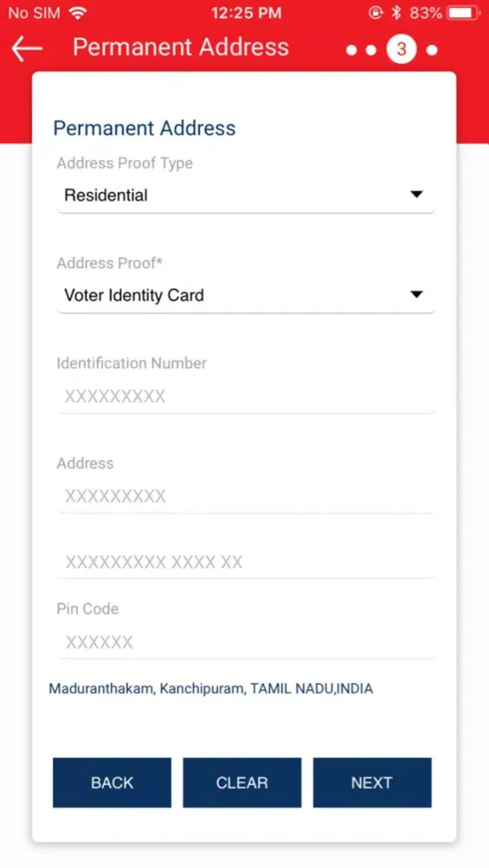Focus the Identification Number input field
Viewport: 489px width, 868px height.
click(x=246, y=397)
